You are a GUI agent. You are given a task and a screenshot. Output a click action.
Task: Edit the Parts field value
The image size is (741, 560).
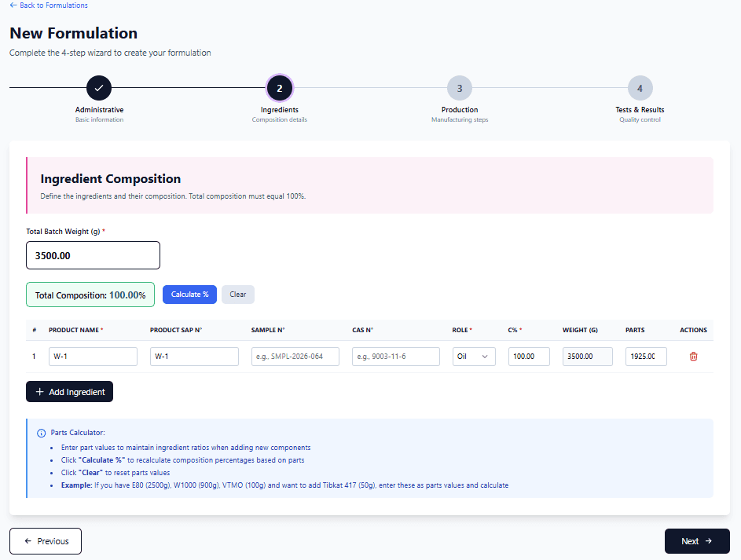coord(646,357)
